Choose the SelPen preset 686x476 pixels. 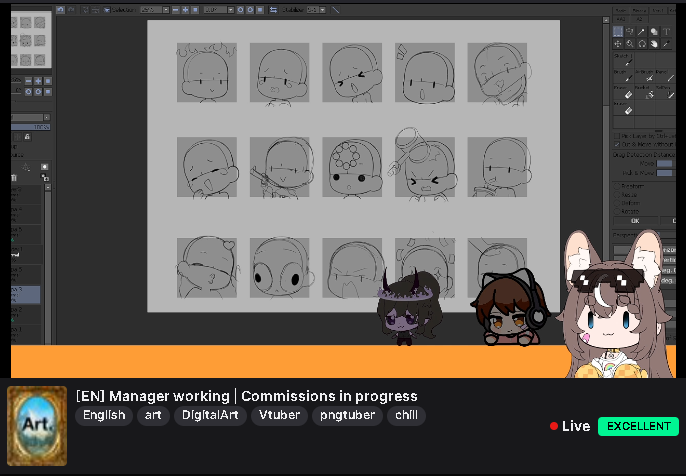pos(665,92)
